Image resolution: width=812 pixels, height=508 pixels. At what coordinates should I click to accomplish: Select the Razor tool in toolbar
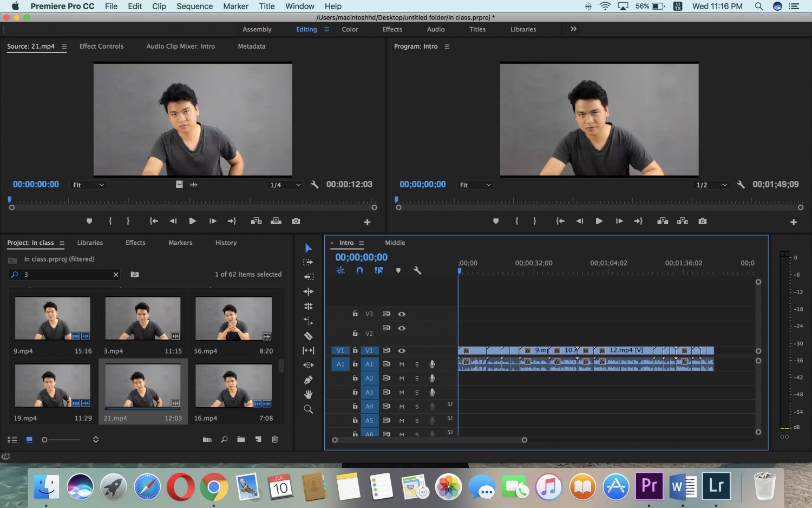pyautogui.click(x=308, y=336)
